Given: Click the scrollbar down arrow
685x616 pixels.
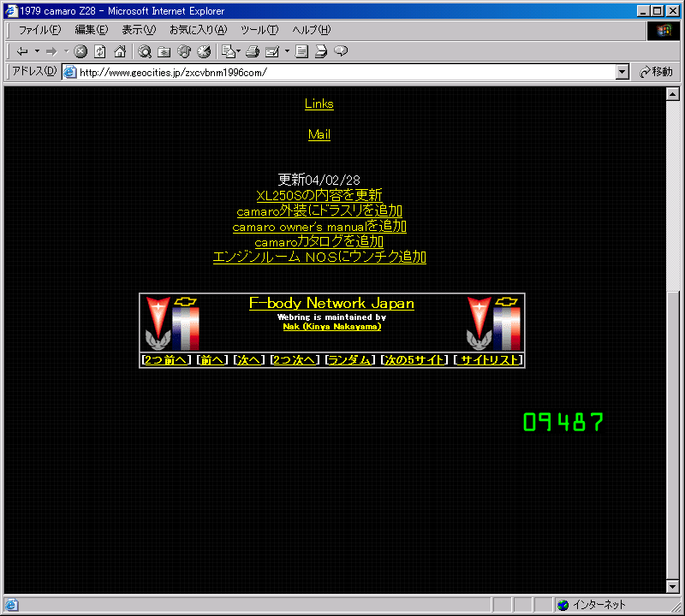Looking at the screenshot, I should point(673,587).
